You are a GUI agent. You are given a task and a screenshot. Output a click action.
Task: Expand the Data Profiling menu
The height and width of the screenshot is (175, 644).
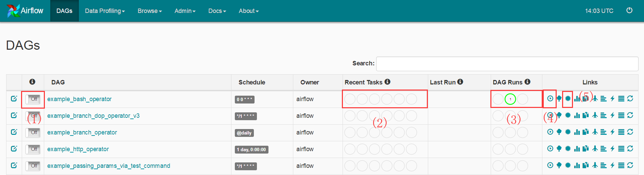point(105,11)
